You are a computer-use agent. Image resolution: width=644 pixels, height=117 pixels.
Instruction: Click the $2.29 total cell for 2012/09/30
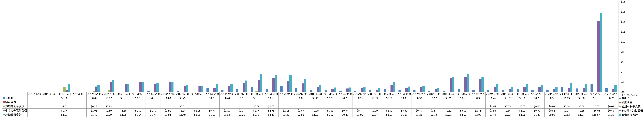pos(109,115)
